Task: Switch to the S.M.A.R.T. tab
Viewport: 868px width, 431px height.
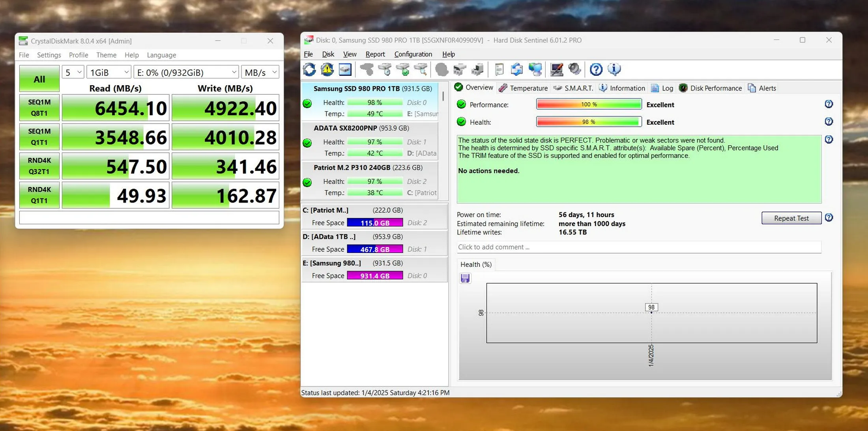Action: (x=573, y=88)
